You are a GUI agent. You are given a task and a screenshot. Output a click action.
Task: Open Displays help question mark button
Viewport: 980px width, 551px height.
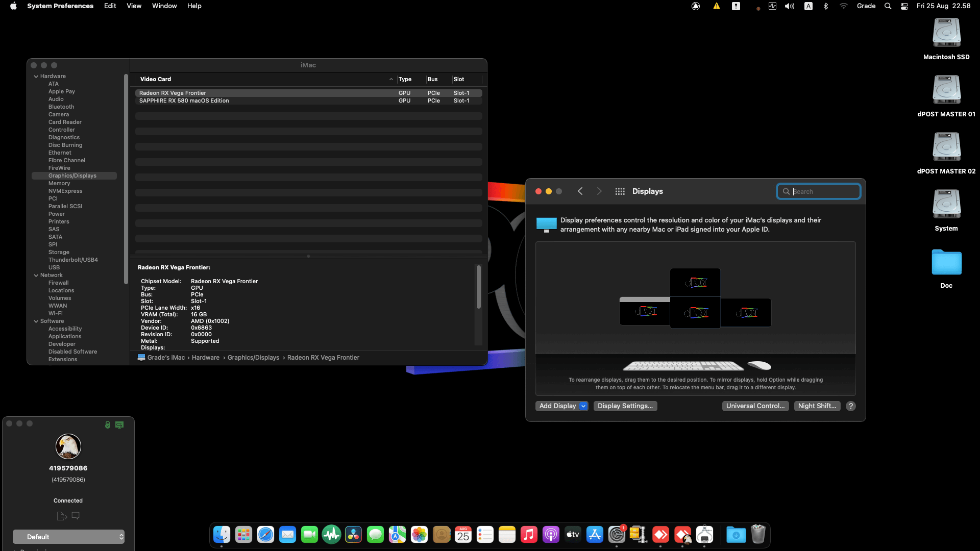(x=851, y=406)
